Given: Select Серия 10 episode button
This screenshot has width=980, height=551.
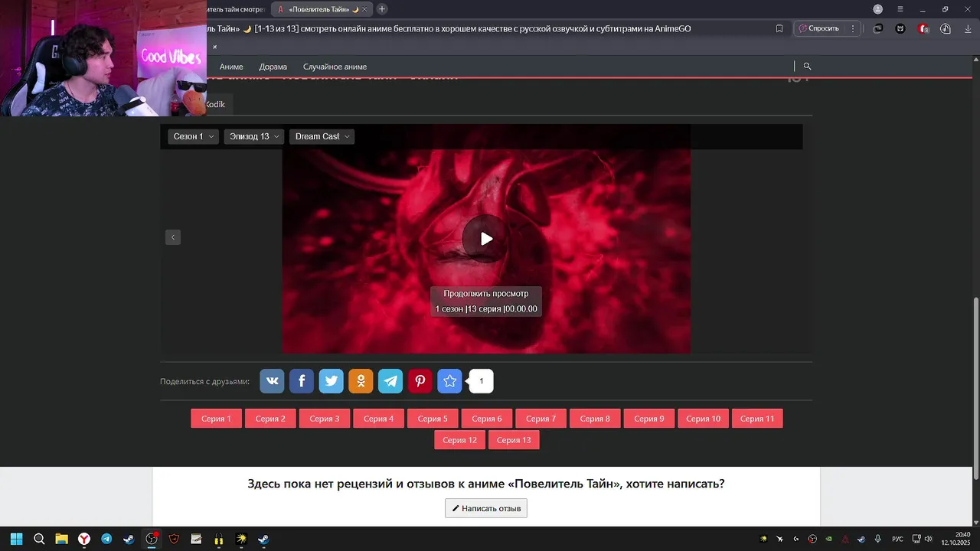Looking at the screenshot, I should click(x=703, y=419).
